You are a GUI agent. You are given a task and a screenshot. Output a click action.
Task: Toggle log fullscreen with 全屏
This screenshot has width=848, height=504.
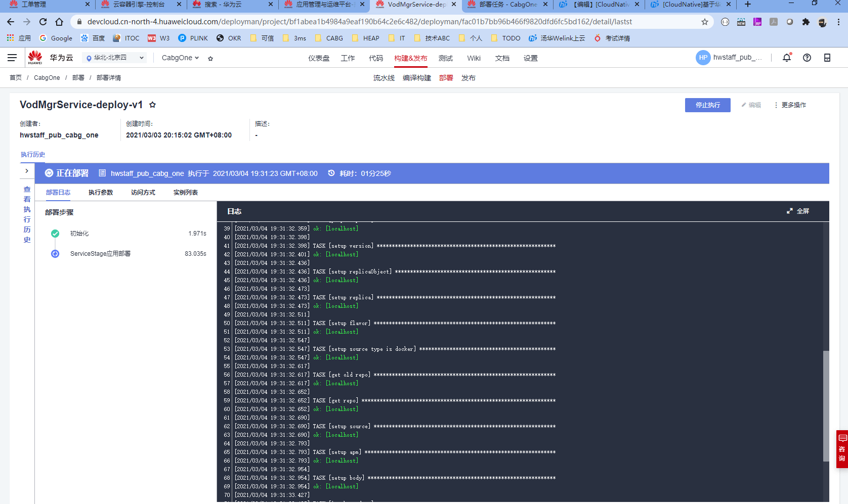tap(798, 211)
